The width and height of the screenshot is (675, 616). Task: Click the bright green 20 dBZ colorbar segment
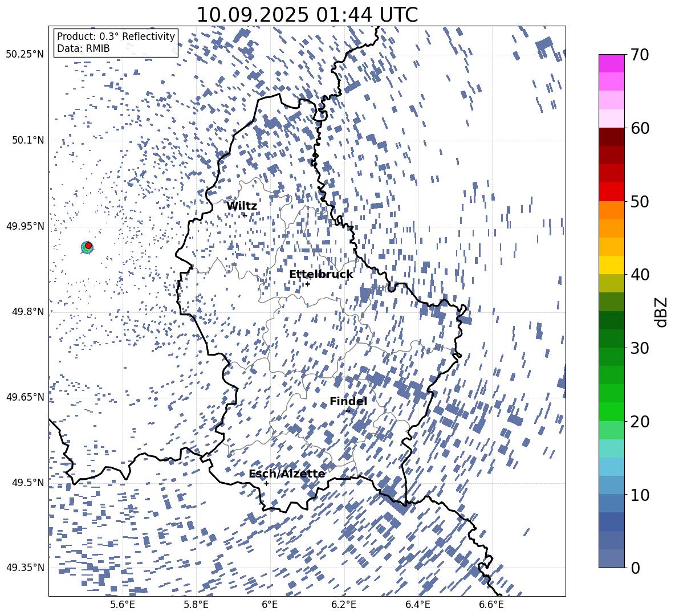click(611, 411)
